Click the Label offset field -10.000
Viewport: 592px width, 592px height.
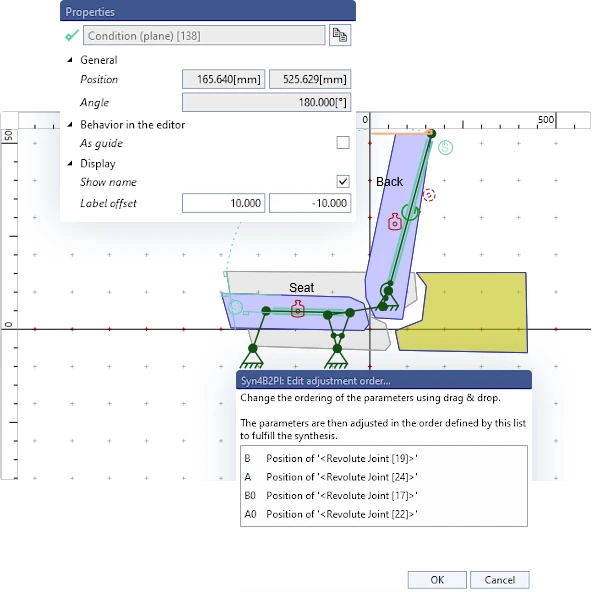coord(310,203)
